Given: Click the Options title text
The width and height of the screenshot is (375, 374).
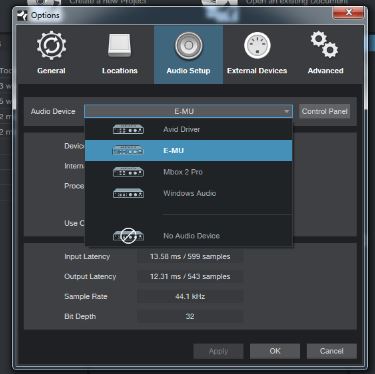Looking at the screenshot, I should [45, 15].
